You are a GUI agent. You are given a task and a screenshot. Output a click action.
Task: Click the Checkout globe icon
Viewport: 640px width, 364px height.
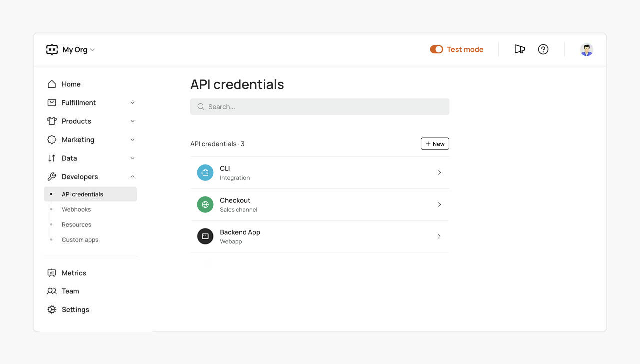point(205,205)
